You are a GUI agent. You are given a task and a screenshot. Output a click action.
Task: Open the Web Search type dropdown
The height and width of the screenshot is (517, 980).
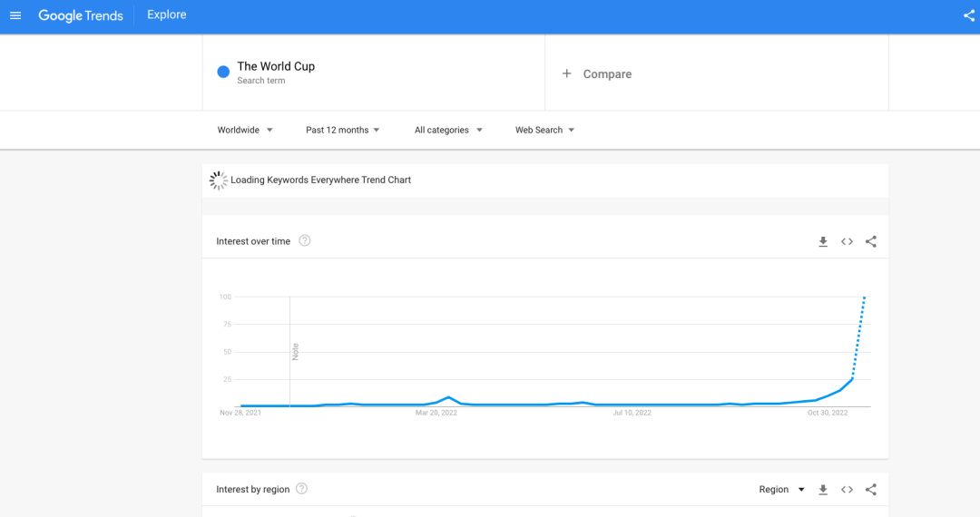[x=544, y=130]
